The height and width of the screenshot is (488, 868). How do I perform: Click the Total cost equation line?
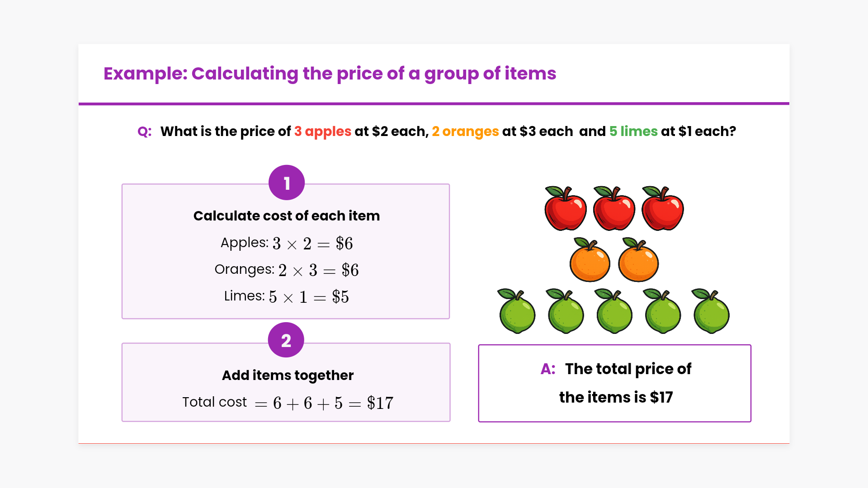pos(288,403)
